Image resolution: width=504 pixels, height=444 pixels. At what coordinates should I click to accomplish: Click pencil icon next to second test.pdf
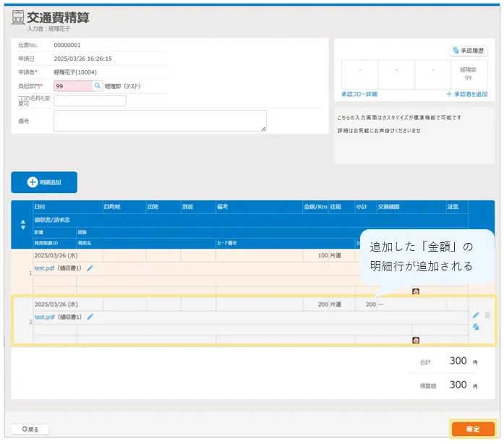tap(90, 317)
